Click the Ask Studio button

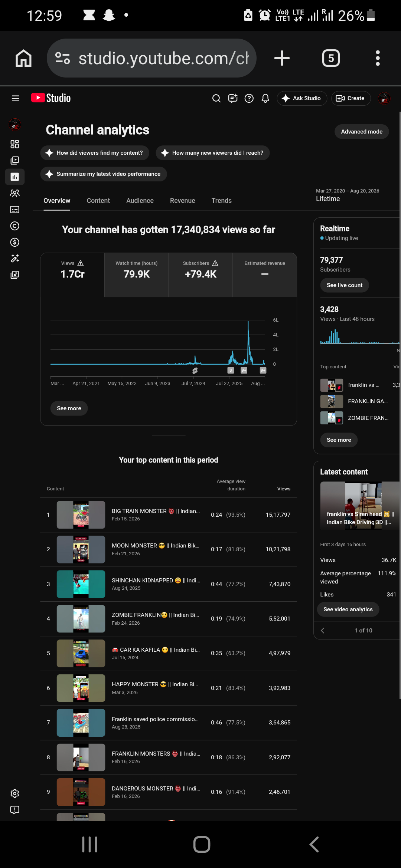[x=302, y=98]
